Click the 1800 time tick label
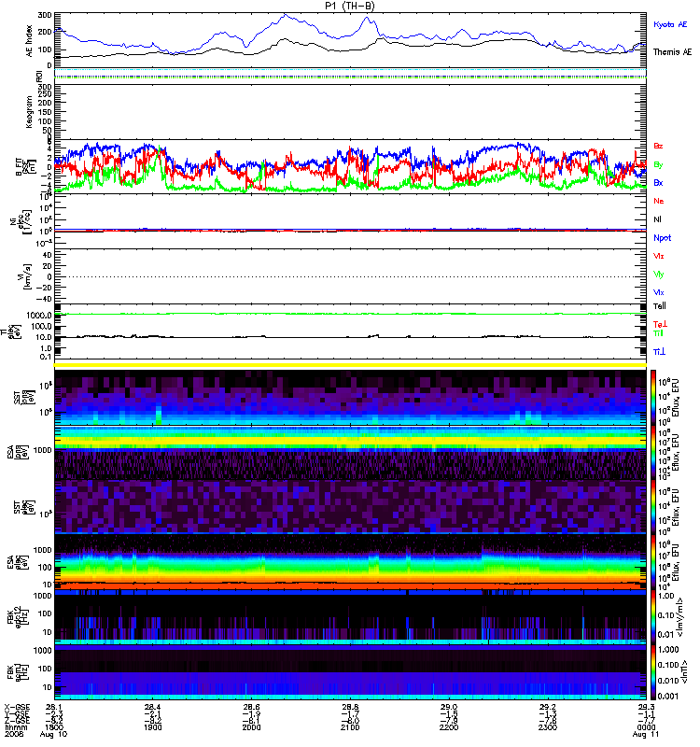 [53, 727]
